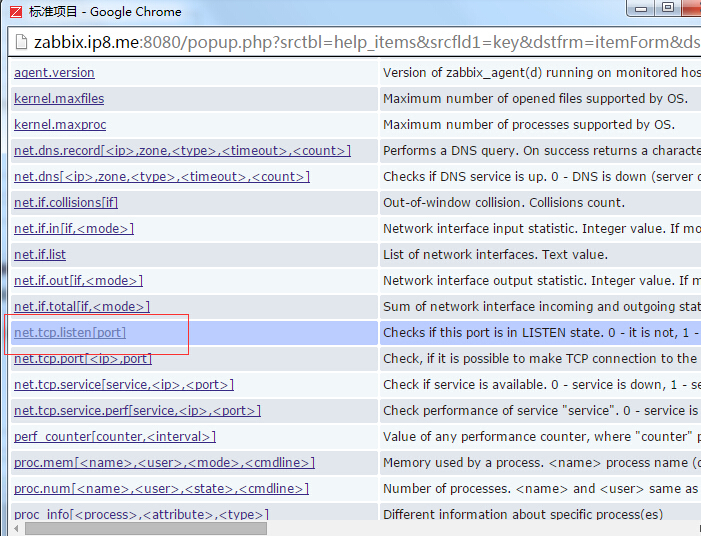Click the page icon in the address bar
This screenshot has height=536, width=701.
point(21,42)
